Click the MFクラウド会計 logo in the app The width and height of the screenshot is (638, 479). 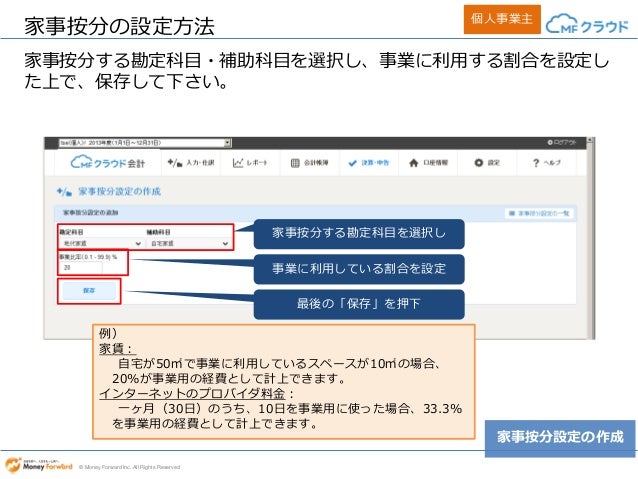[x=108, y=163]
